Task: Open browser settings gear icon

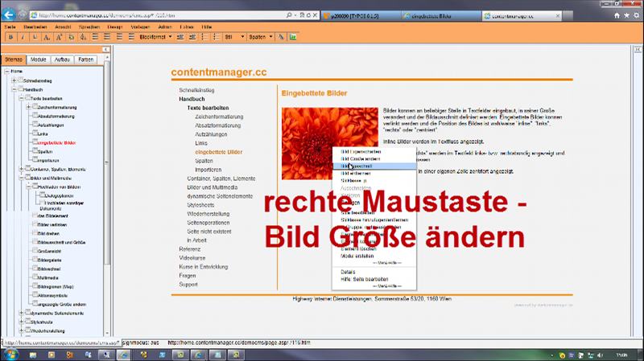Action: click(x=637, y=15)
